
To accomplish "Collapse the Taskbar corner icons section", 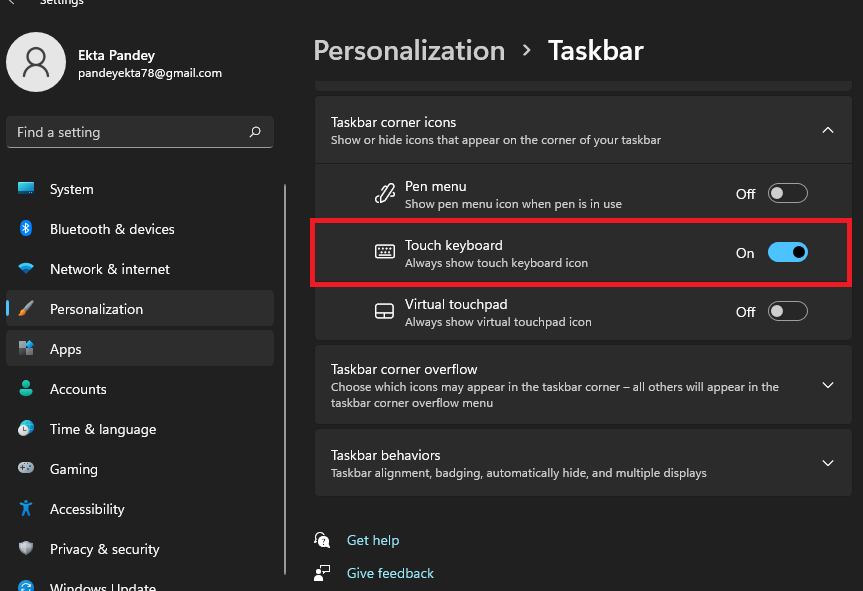I will pyautogui.click(x=827, y=130).
